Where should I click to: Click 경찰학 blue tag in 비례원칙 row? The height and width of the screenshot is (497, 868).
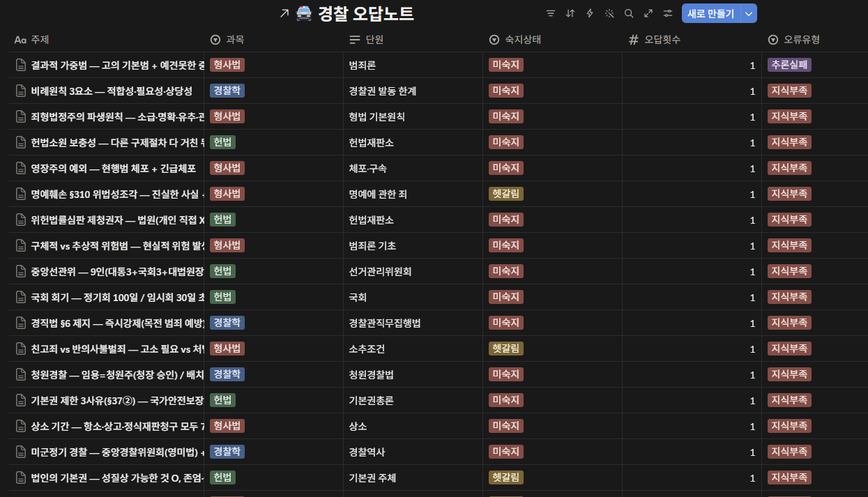point(227,91)
